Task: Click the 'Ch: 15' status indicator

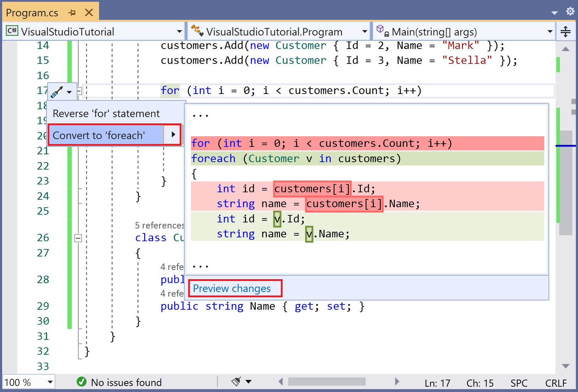Action: pos(480,383)
